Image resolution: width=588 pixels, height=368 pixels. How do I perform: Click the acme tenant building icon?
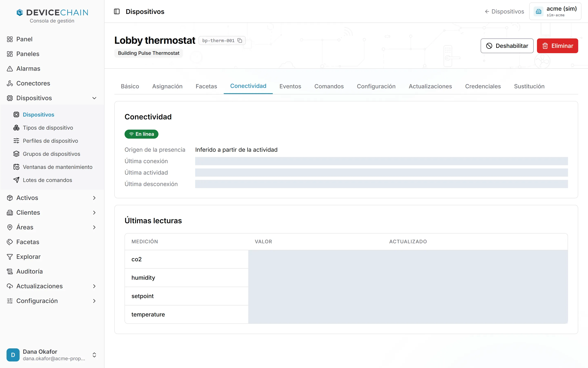(x=538, y=11)
